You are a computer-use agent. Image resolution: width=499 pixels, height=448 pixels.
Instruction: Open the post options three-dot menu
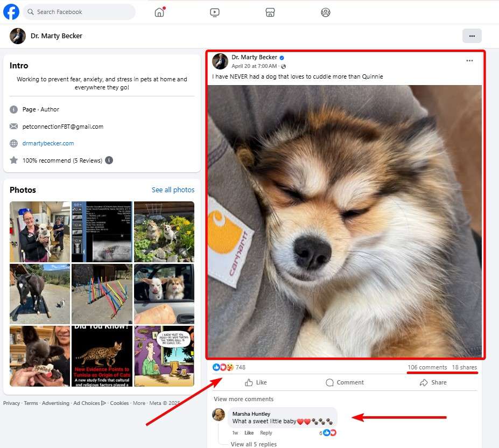470,61
